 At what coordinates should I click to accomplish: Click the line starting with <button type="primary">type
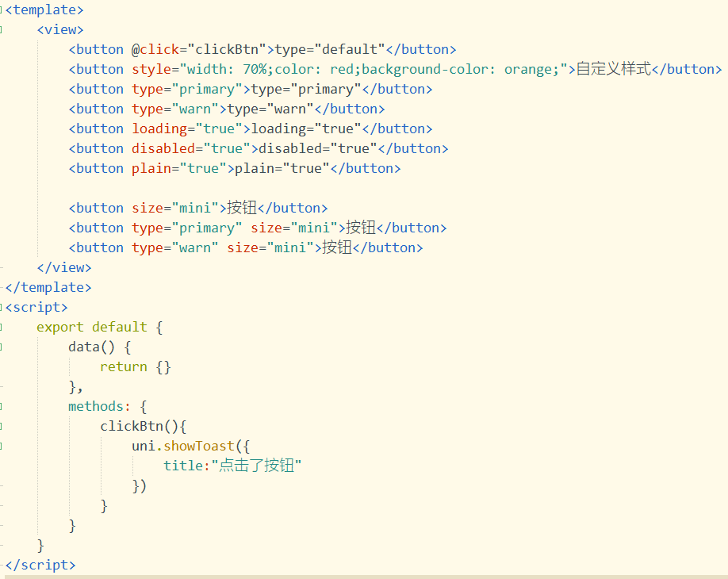(251, 89)
